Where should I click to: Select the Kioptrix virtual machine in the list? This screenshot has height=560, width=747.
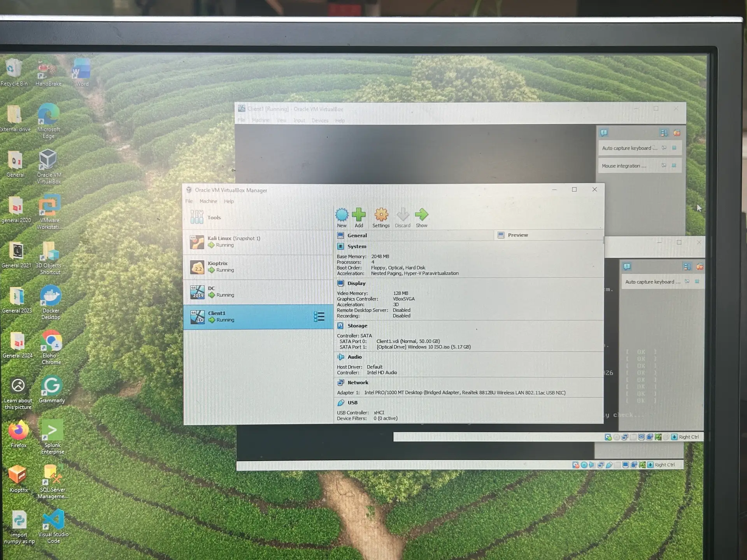point(258,267)
